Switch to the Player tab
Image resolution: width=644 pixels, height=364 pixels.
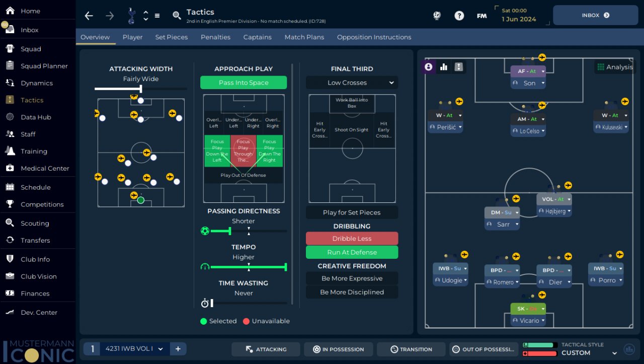pos(133,37)
